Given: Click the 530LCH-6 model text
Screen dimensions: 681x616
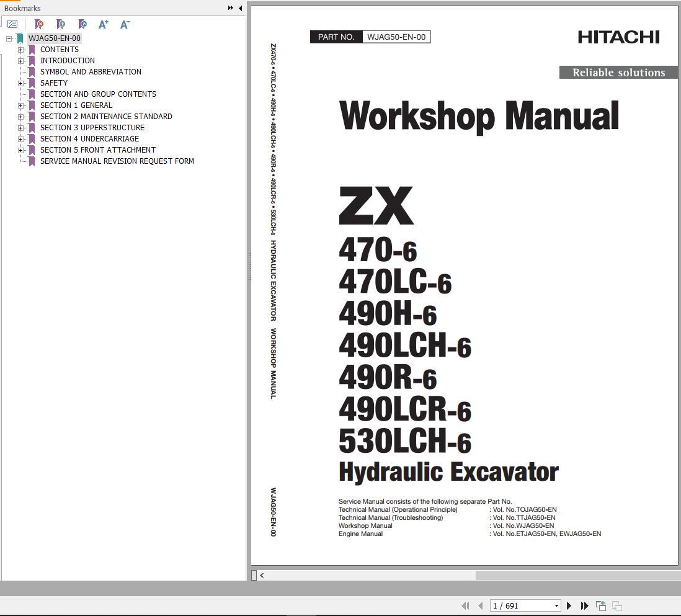Looking at the screenshot, I should pyautogui.click(x=405, y=441).
